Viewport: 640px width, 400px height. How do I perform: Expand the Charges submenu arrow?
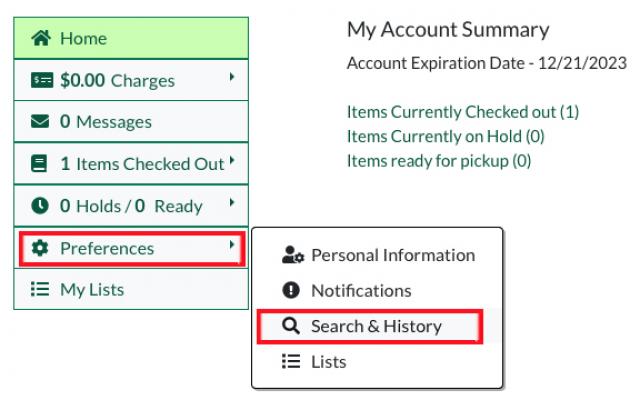click(232, 76)
